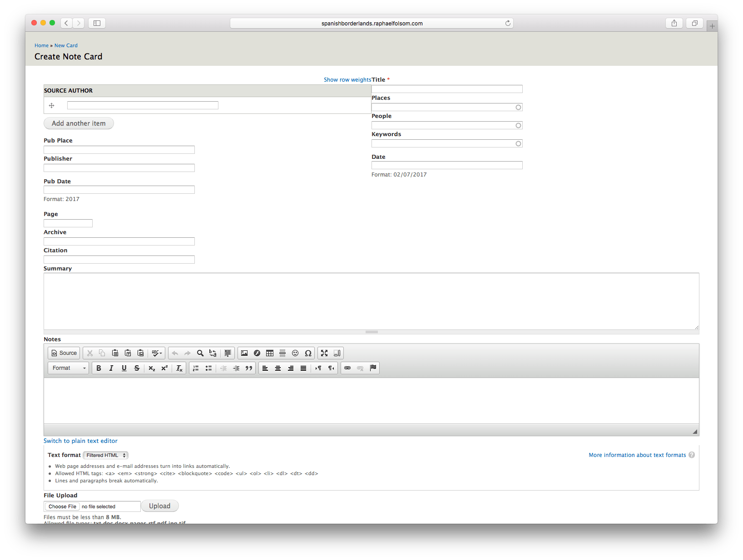Click the numbered list icon
The width and height of the screenshot is (743, 560).
coord(196,368)
